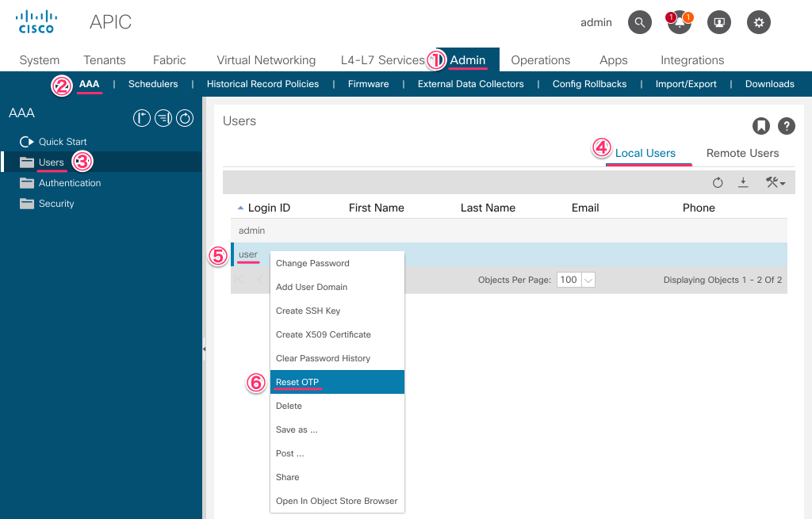This screenshot has width=812, height=519.
Task: Click the Quick Start arrow icon
Action: [x=26, y=142]
